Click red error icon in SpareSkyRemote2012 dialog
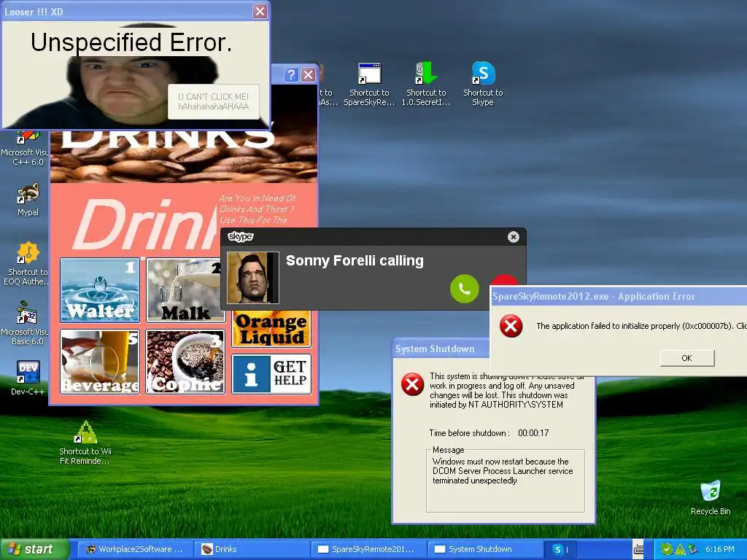 (511, 326)
